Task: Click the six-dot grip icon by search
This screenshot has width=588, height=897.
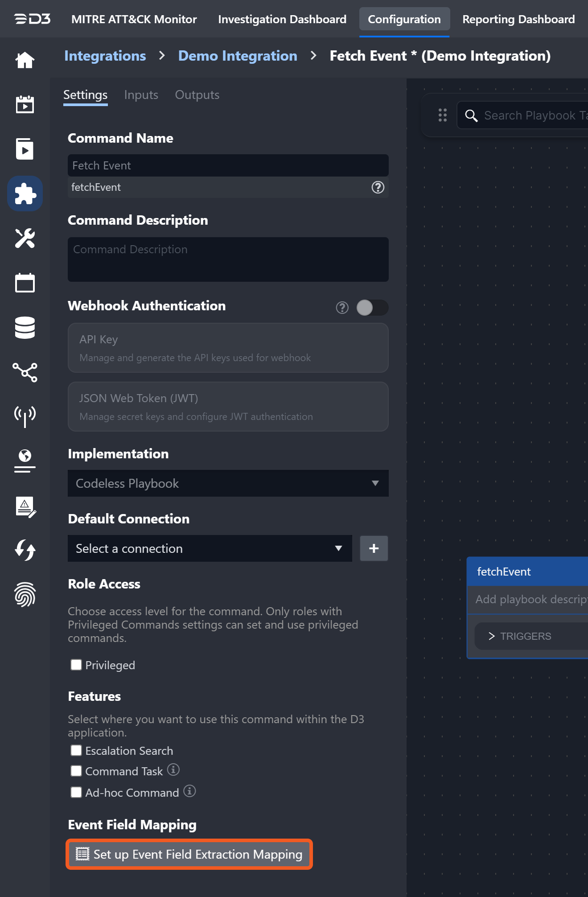Action: pos(443,115)
